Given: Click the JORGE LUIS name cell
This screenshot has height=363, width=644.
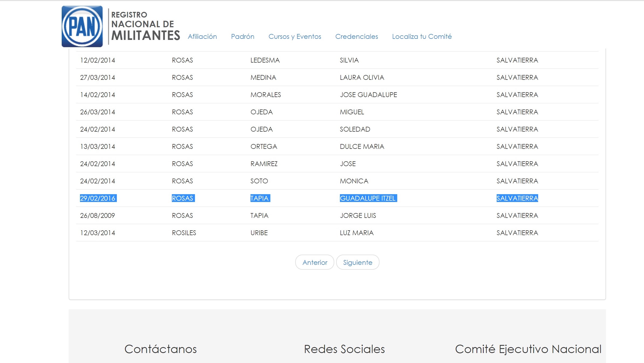Looking at the screenshot, I should [358, 215].
